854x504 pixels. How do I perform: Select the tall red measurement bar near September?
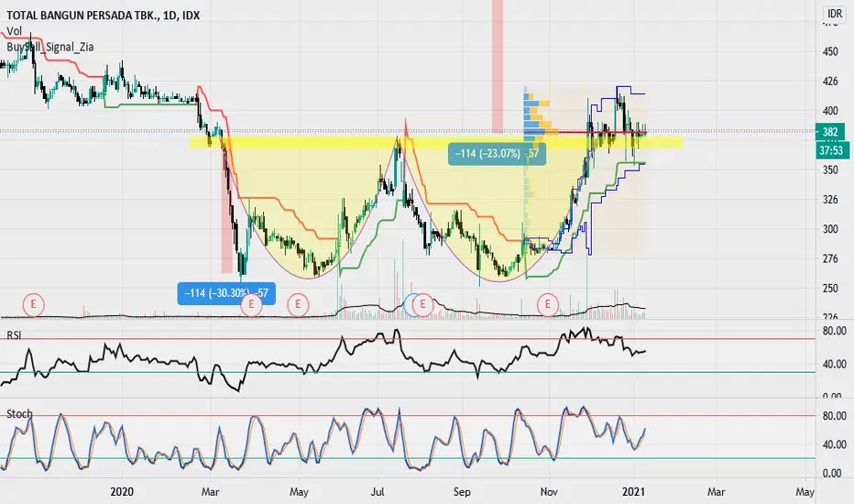498,66
